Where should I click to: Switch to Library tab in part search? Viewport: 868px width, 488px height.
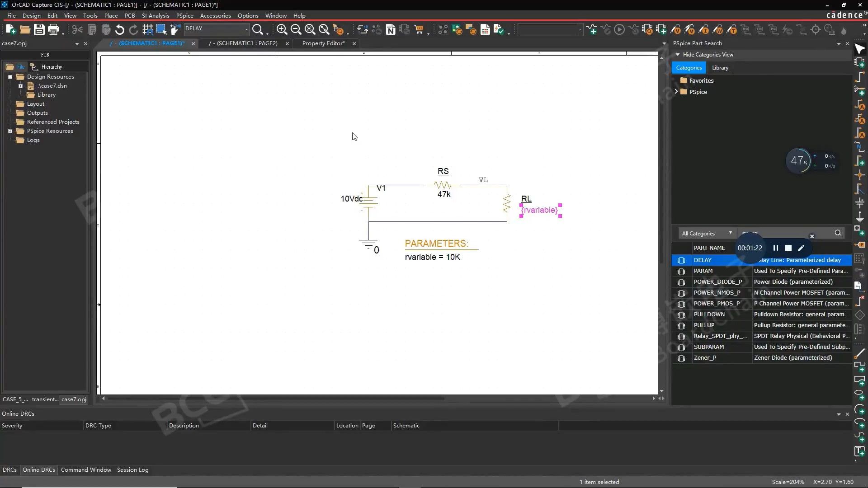(720, 68)
